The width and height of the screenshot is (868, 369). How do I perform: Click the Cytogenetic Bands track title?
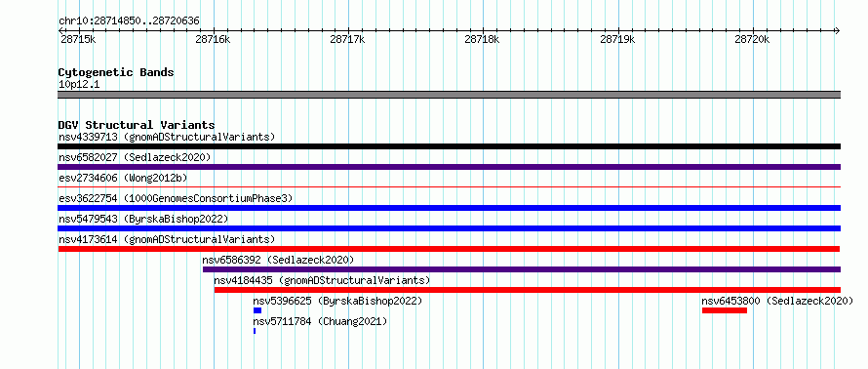pos(116,72)
